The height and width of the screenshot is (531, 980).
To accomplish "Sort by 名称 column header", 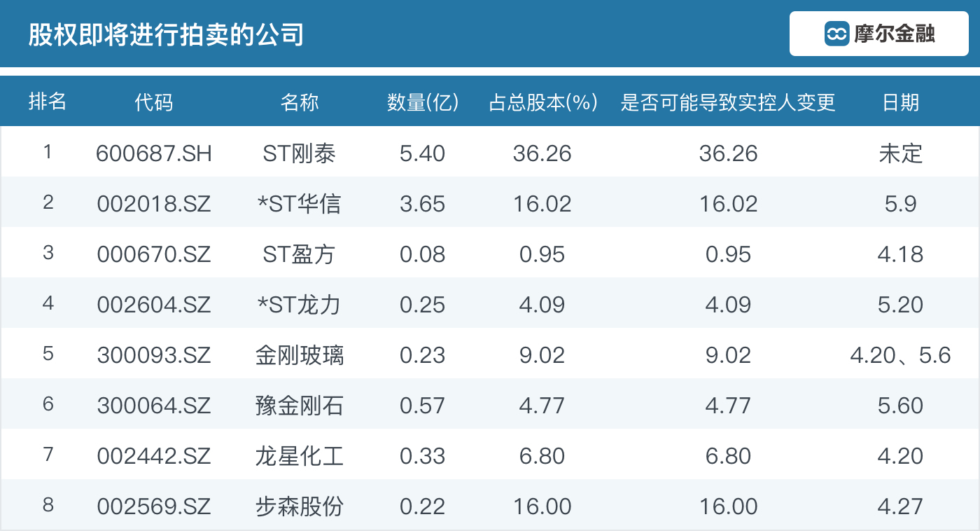I will 300,102.
